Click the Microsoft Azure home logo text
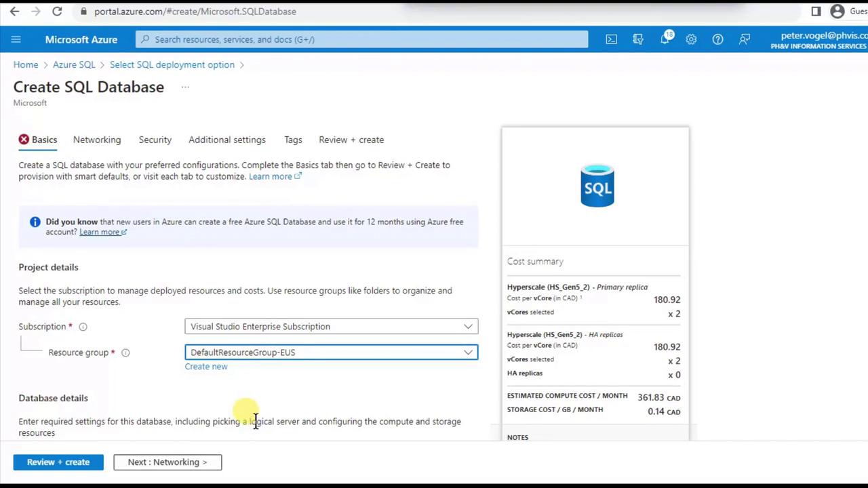This screenshot has width=868, height=488. [81, 39]
